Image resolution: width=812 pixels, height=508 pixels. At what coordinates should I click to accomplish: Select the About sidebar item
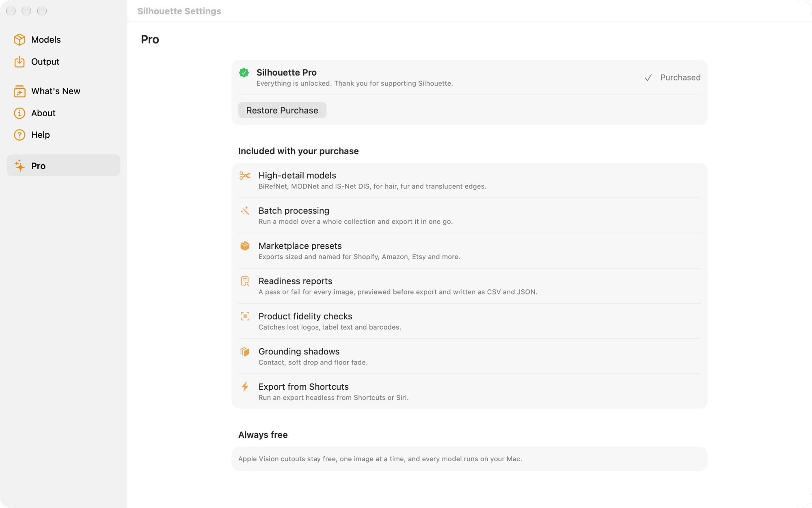coord(64,113)
